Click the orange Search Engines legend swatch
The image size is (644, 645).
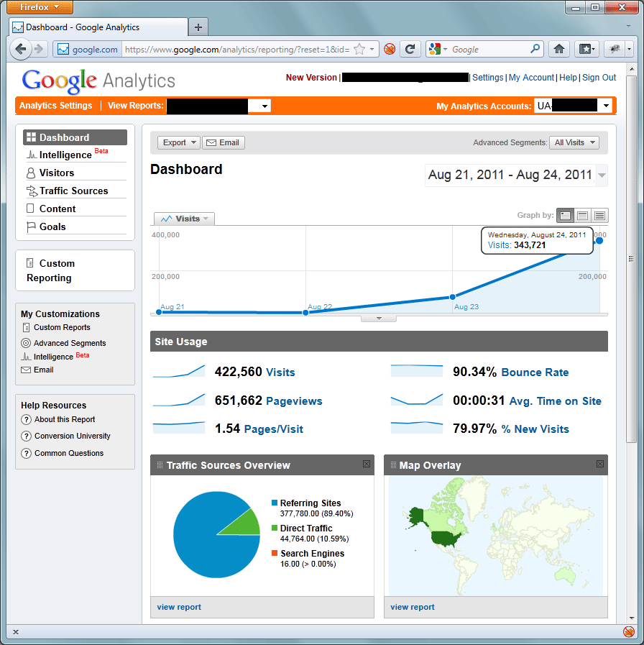pos(275,553)
